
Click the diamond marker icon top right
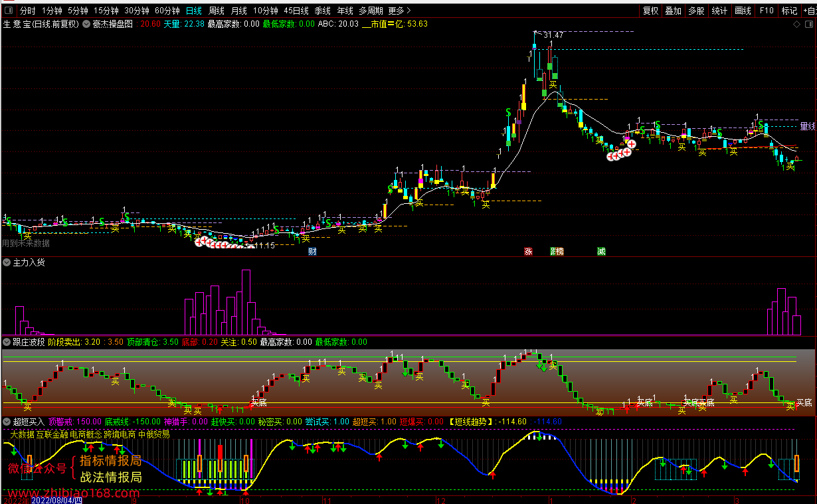[x=797, y=24]
